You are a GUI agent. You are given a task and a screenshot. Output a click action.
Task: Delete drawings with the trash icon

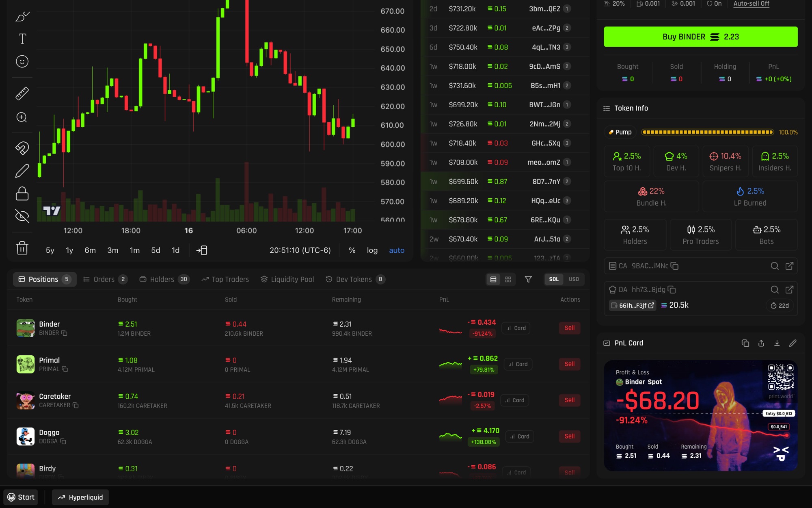(x=22, y=247)
